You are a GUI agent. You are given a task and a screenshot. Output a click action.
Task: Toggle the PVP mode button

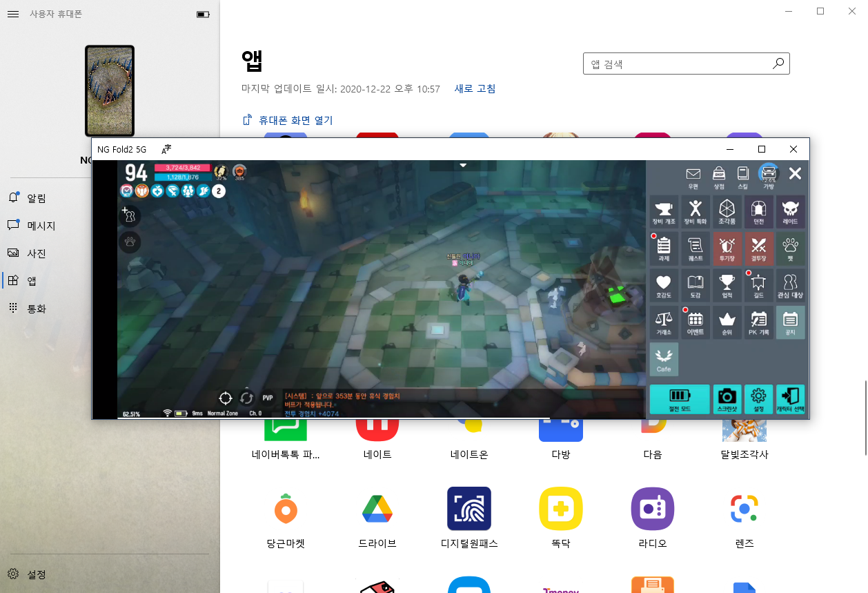pyautogui.click(x=268, y=398)
